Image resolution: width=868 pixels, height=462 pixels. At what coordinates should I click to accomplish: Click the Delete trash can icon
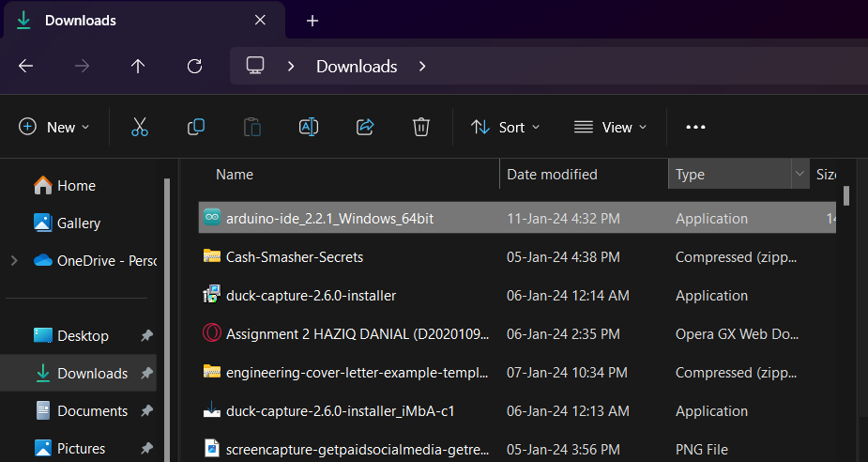click(x=421, y=127)
